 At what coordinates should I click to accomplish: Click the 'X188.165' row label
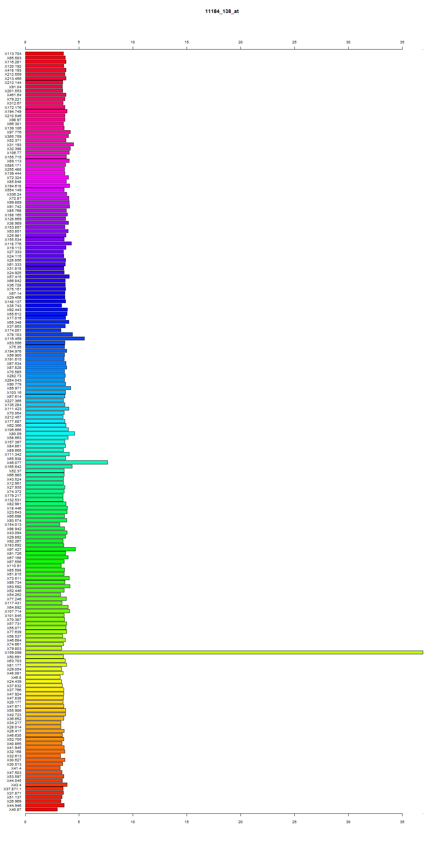tap(13, 215)
